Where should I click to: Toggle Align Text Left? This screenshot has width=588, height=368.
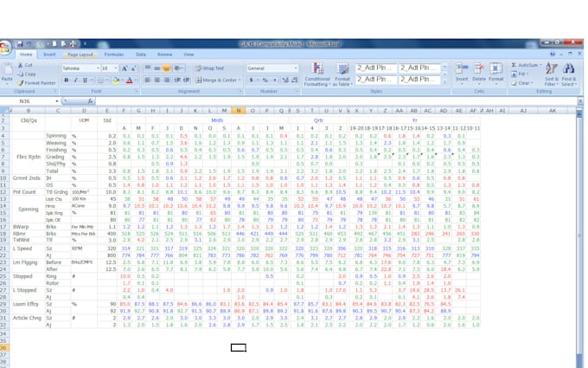148,80
